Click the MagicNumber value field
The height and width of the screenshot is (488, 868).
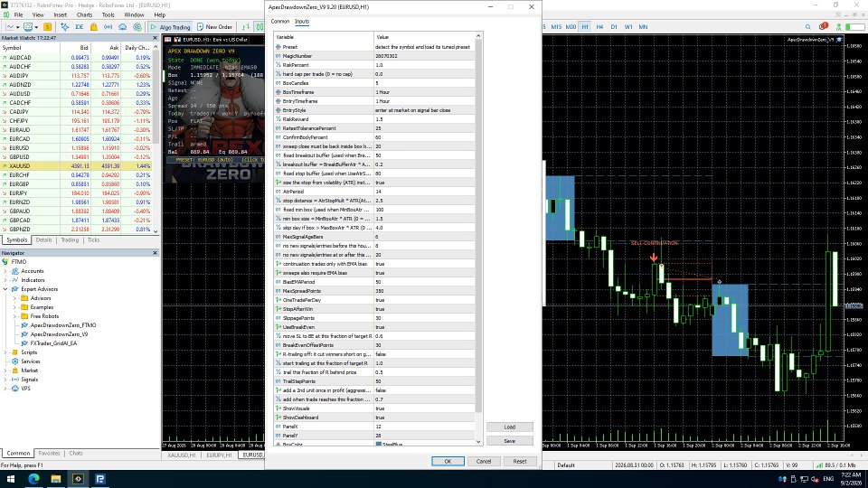click(424, 56)
